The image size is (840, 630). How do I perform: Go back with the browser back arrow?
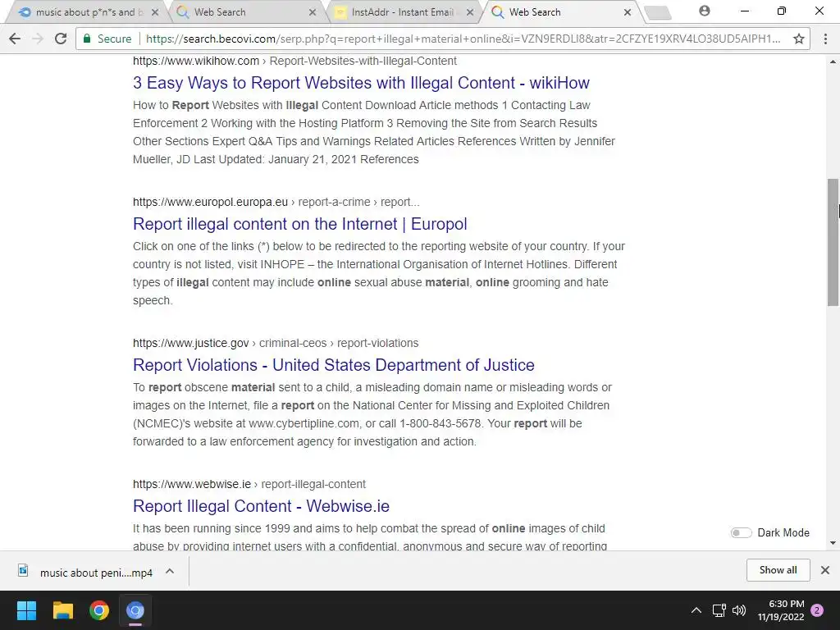tap(15, 39)
